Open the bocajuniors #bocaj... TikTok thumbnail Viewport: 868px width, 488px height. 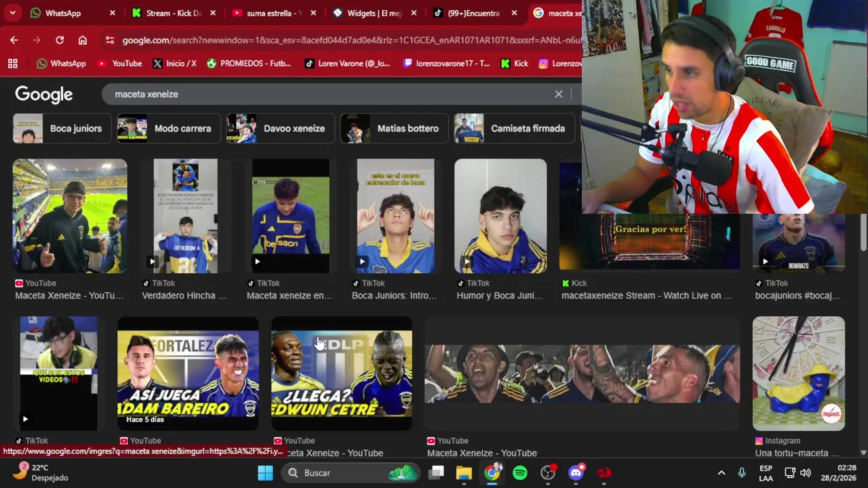pos(799,243)
